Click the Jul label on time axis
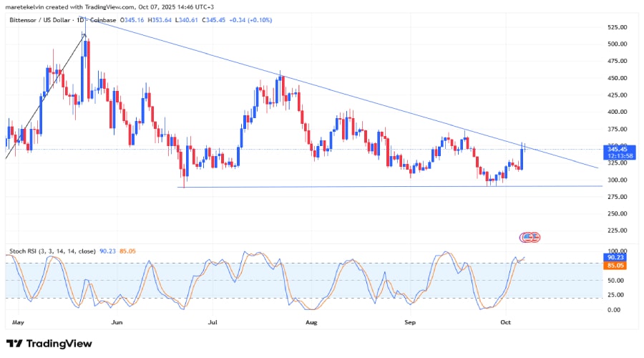This screenshot has height=358, width=644. (213, 322)
